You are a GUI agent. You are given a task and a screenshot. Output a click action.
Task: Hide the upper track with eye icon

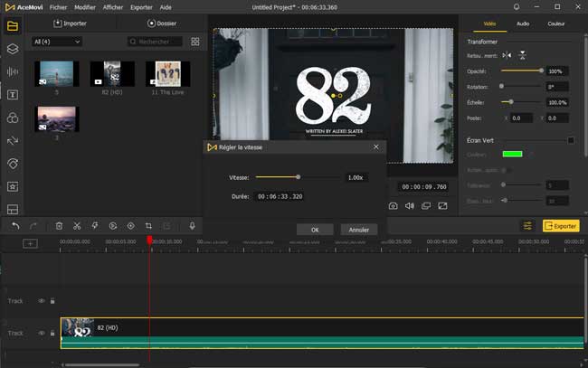[x=41, y=301]
